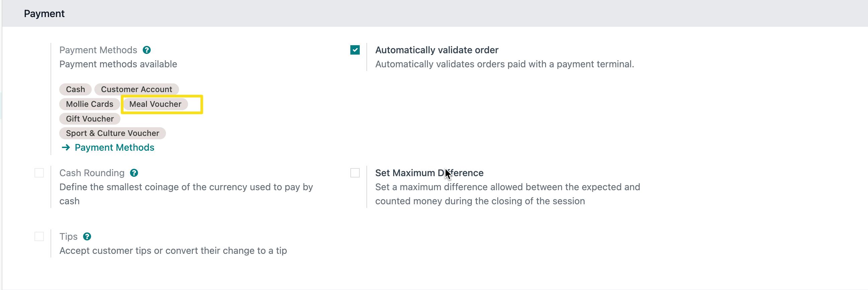Click Sport & Culture Voucher tag

tap(112, 133)
